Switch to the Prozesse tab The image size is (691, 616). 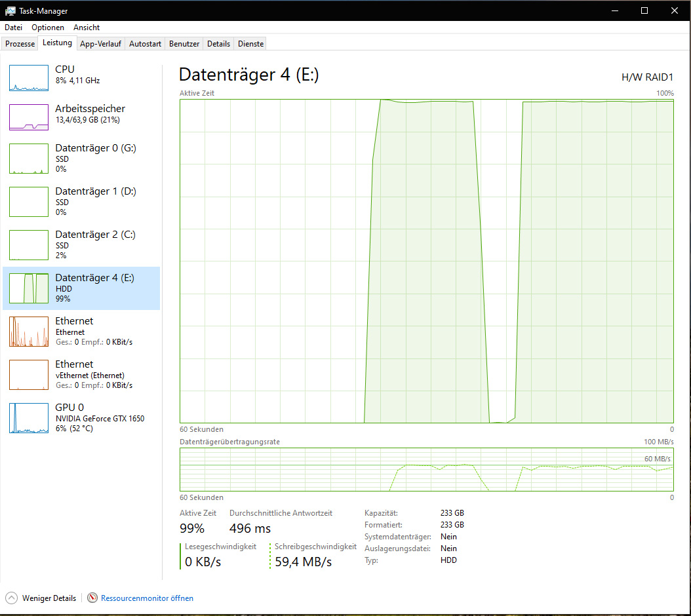coord(20,44)
